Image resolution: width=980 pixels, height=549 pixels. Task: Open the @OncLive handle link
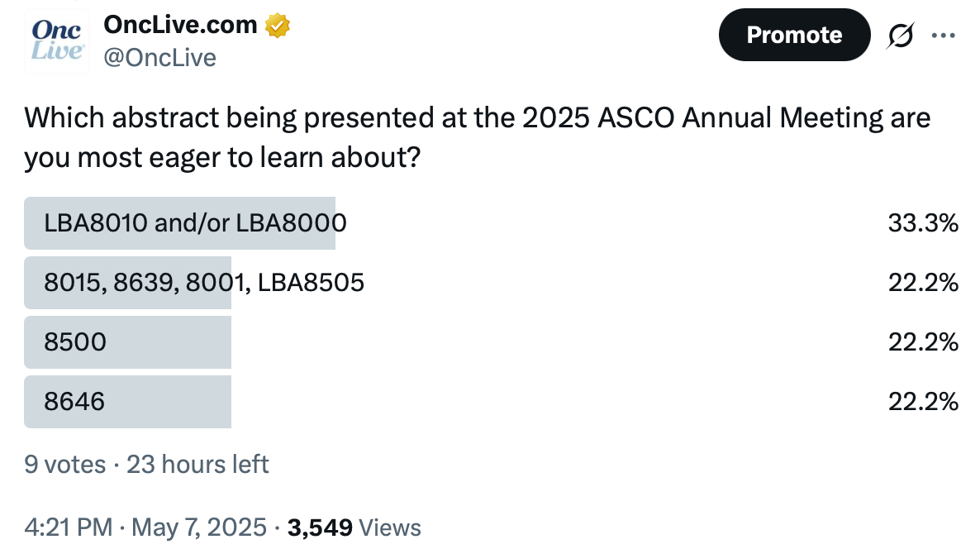[160, 58]
